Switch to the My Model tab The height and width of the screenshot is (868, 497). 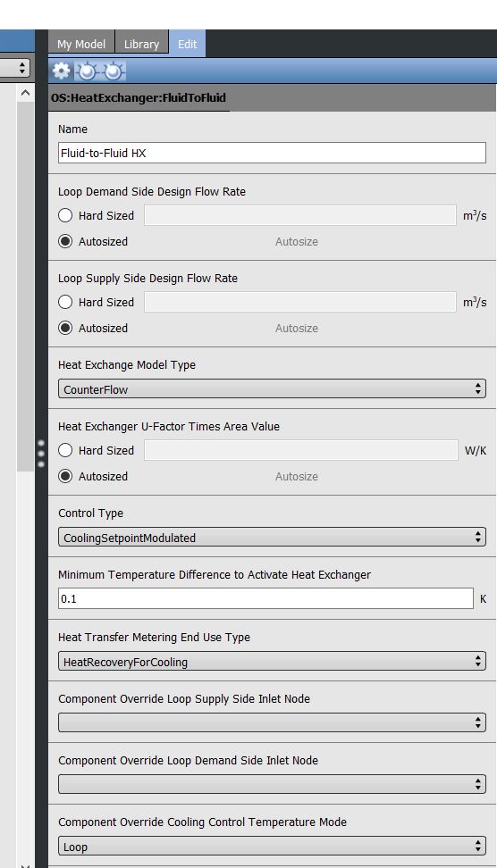pos(80,44)
